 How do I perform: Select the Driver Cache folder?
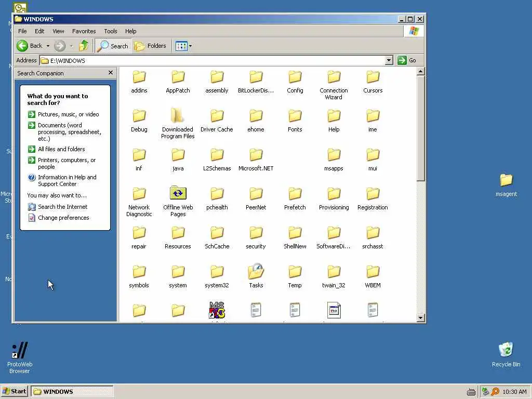coord(217,121)
